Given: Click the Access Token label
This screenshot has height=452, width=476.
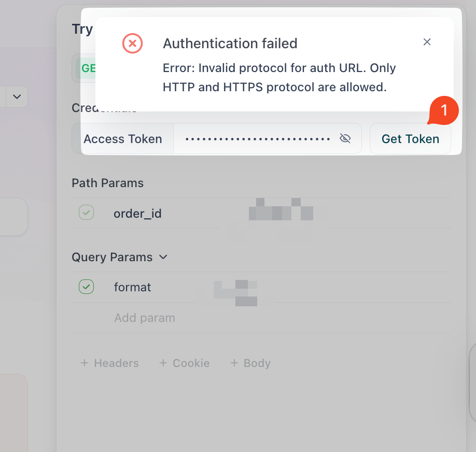Looking at the screenshot, I should (123, 139).
